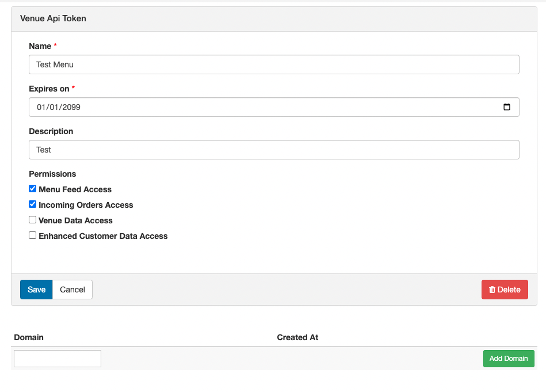Click the empty Domain input box
Viewport: 546px width, 392px height.
pos(58,359)
